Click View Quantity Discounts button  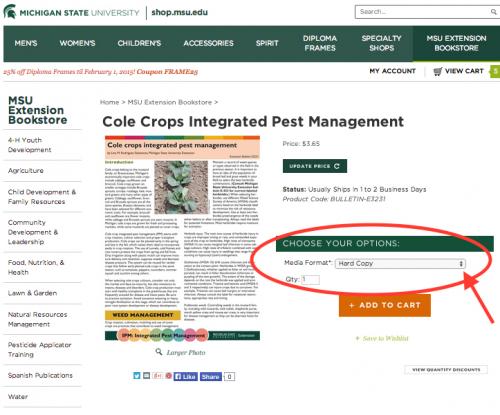(446, 370)
